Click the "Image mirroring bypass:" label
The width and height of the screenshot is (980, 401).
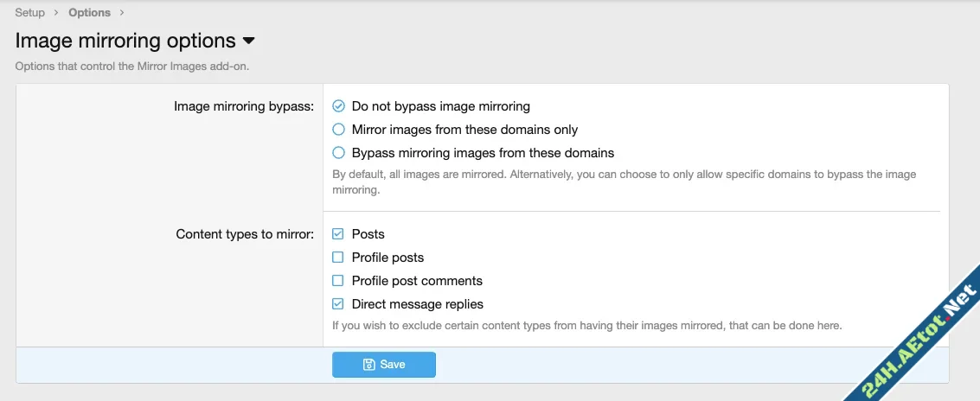point(244,106)
